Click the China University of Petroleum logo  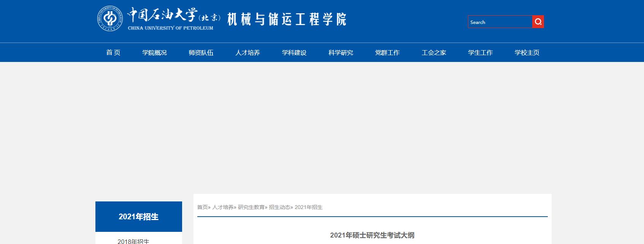tap(109, 19)
